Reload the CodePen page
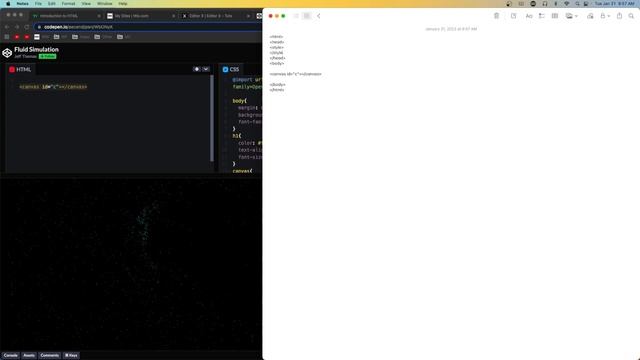The image size is (640, 360). [x=27, y=27]
